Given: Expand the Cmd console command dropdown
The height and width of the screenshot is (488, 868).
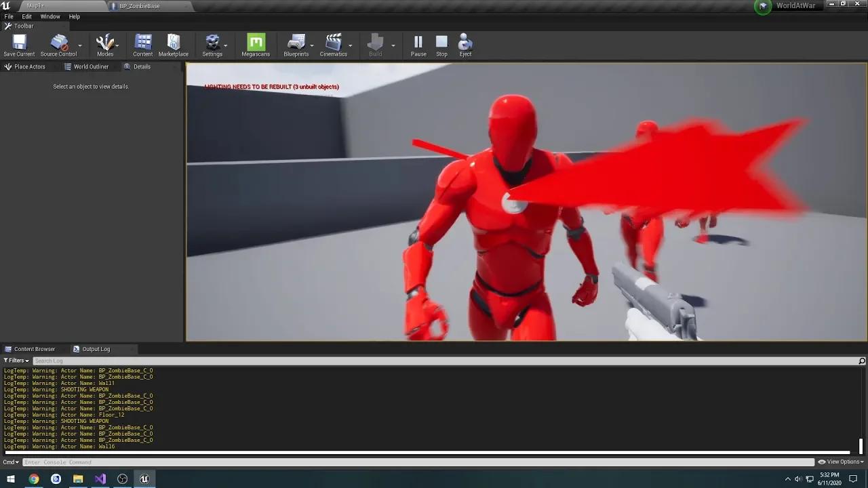Looking at the screenshot, I should (9, 462).
